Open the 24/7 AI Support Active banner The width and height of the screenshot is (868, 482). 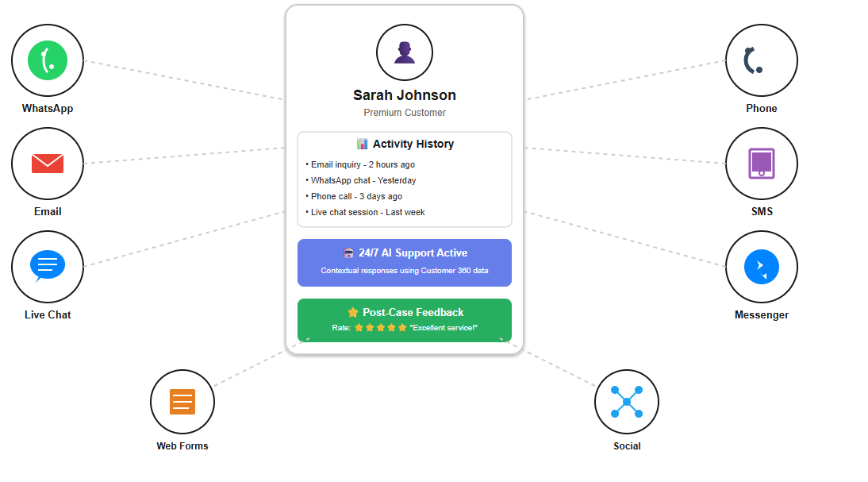click(x=405, y=262)
